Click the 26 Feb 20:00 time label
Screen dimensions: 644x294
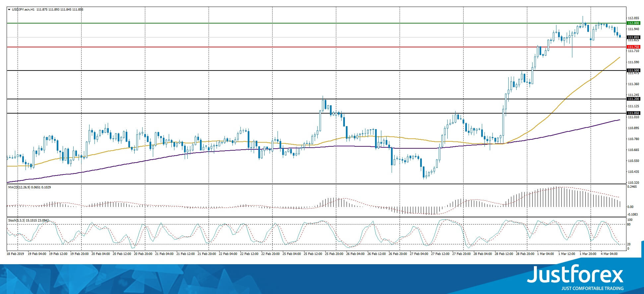click(398, 254)
